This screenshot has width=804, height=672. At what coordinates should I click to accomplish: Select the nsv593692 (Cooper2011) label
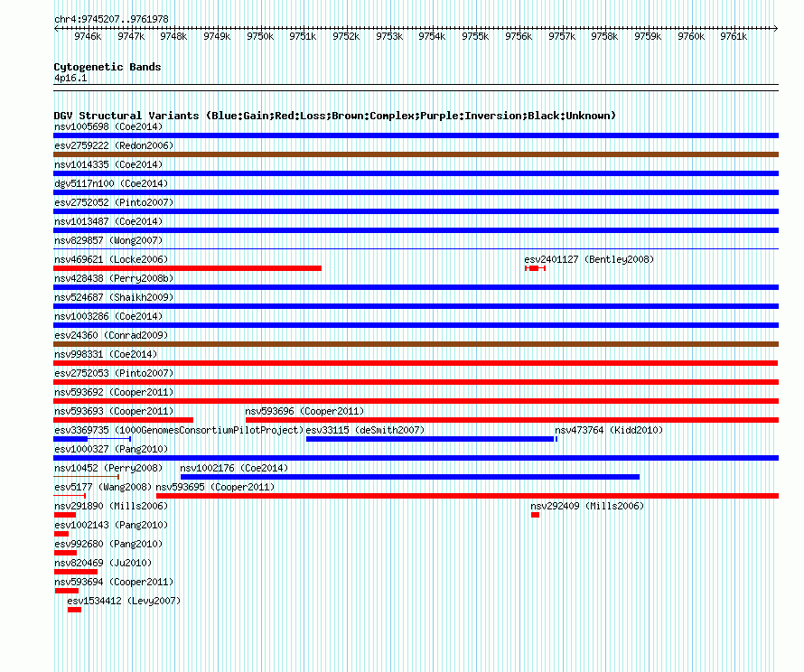tap(114, 392)
